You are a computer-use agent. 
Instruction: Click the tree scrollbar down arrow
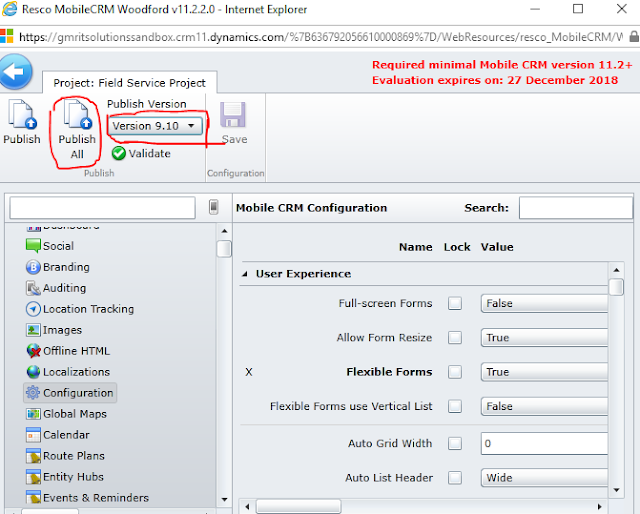224,499
